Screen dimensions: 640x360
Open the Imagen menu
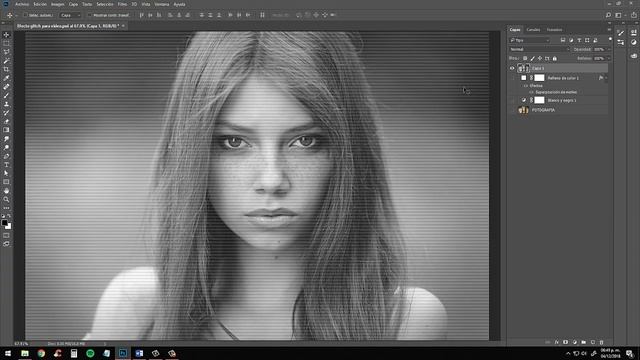[x=58, y=4]
